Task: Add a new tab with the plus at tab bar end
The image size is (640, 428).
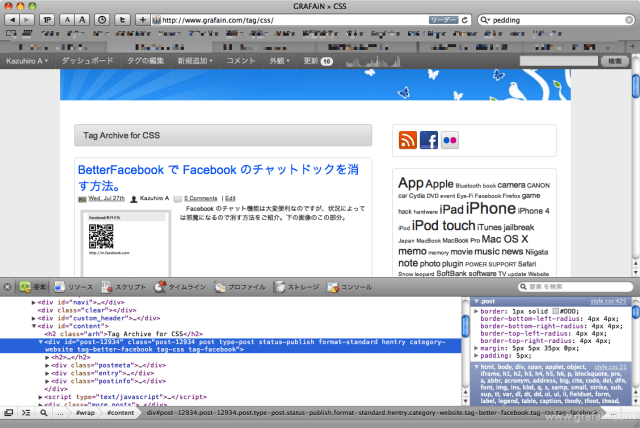Action: [x=632, y=47]
